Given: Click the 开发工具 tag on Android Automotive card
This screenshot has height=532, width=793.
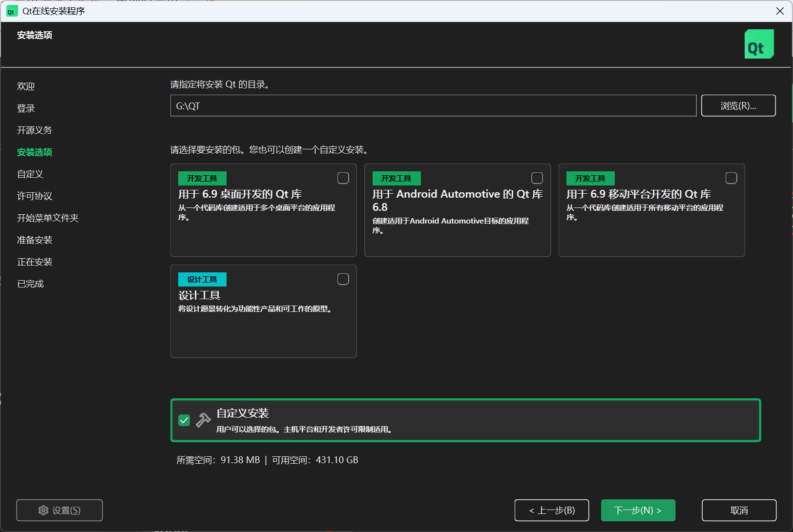Looking at the screenshot, I should (x=396, y=178).
